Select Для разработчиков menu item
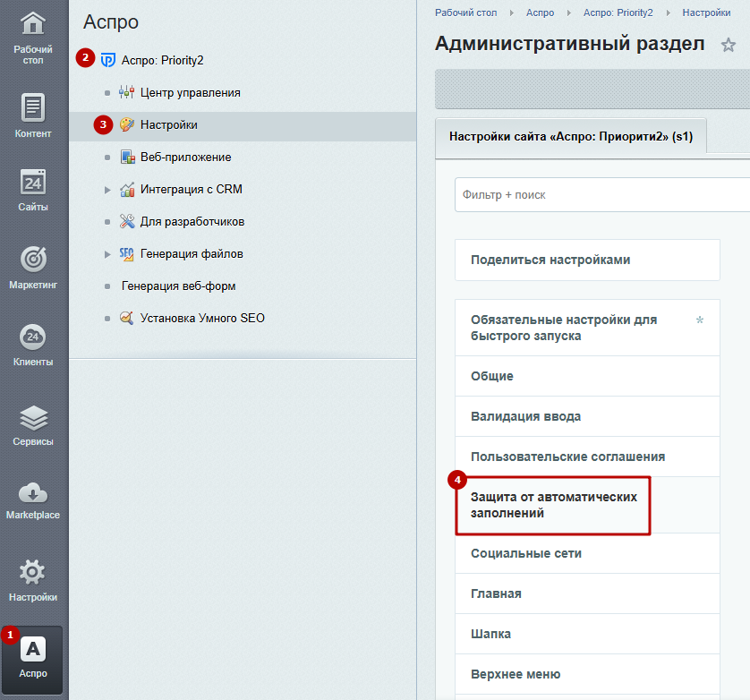 (x=192, y=221)
